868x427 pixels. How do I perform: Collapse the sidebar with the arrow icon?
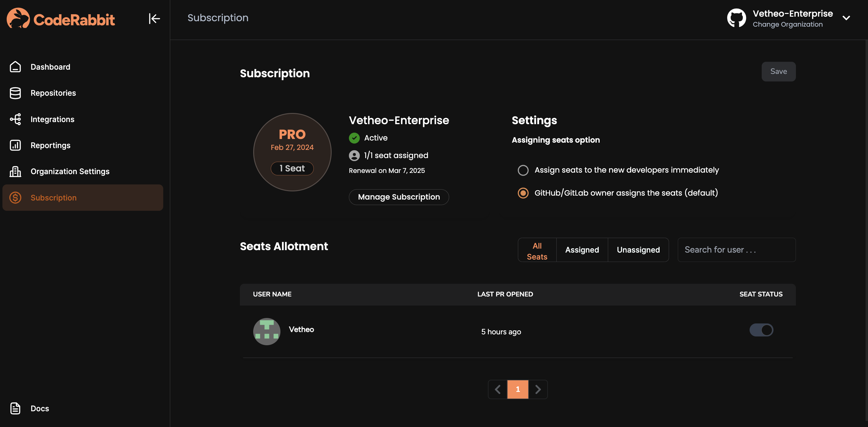tap(154, 18)
